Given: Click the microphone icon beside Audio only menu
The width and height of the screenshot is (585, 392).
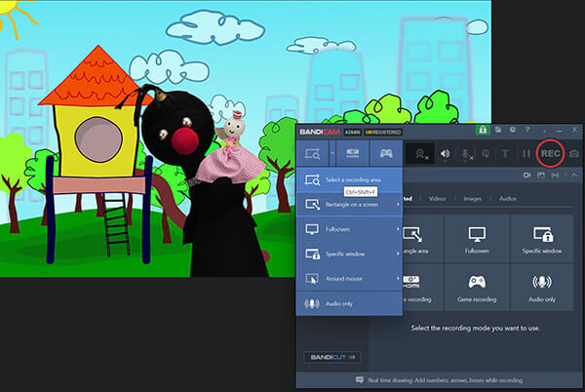Looking at the screenshot, I should tap(312, 303).
